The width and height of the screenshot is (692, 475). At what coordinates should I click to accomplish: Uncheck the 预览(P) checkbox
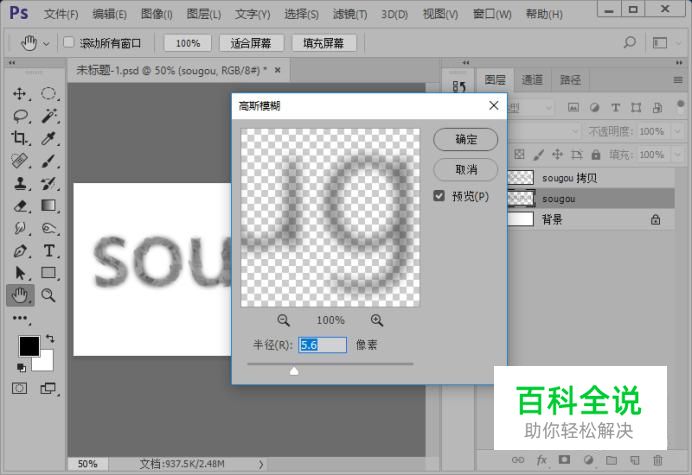coord(439,196)
